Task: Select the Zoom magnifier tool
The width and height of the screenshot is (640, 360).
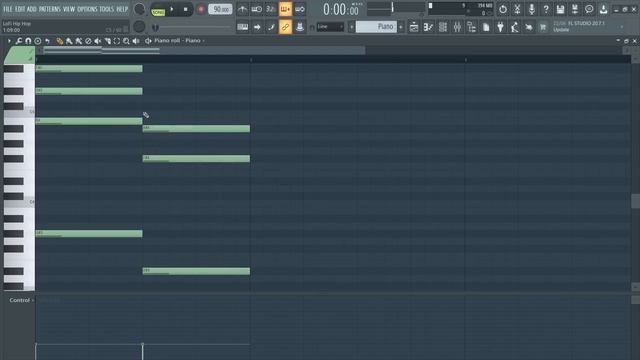Action: point(126,41)
